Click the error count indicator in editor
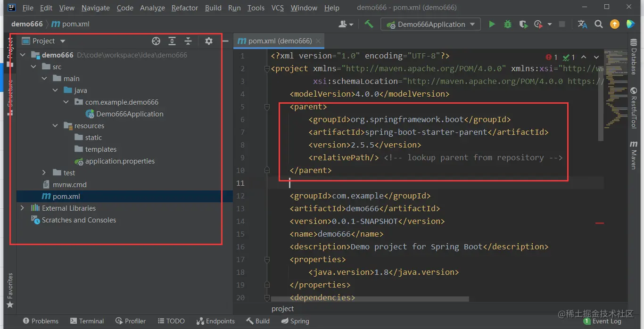644x329 pixels. point(552,57)
